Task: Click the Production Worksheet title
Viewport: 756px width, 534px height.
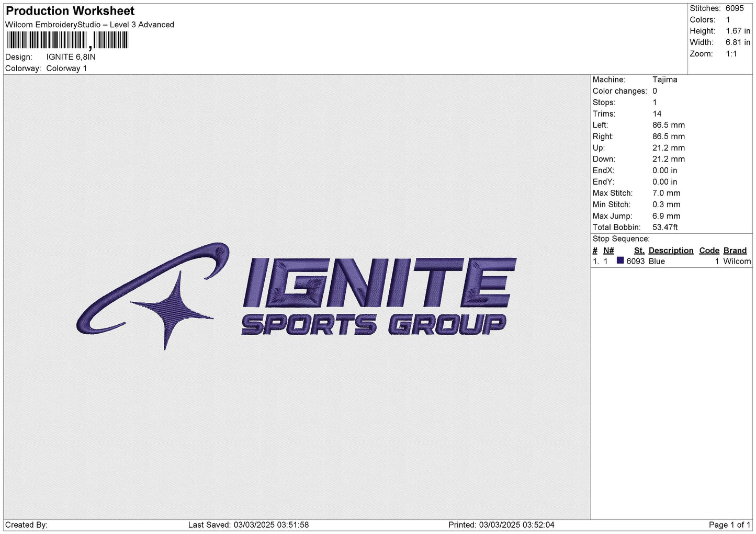Action: 70,11
